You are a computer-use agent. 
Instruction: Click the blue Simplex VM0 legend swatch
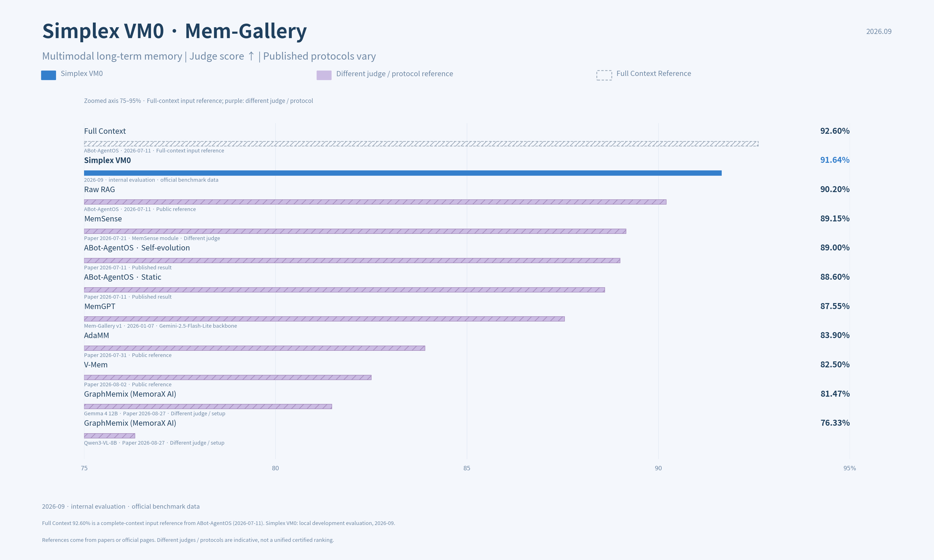pyautogui.click(x=48, y=75)
